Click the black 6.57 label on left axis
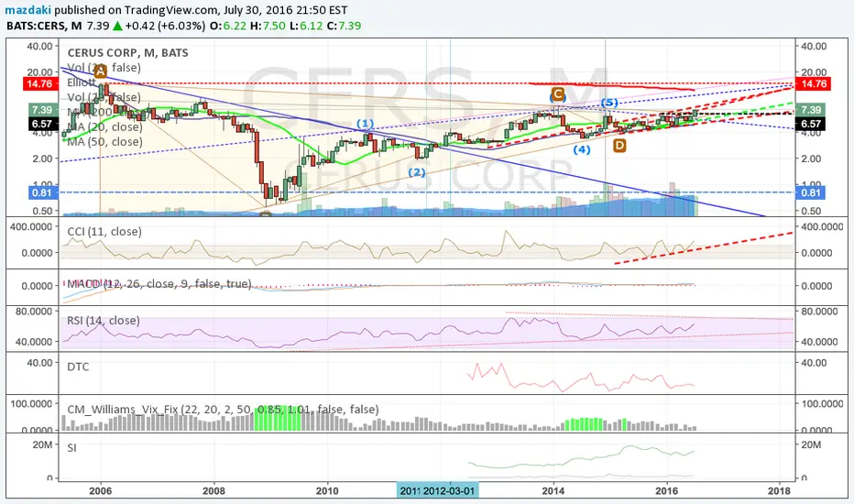 (x=42, y=124)
